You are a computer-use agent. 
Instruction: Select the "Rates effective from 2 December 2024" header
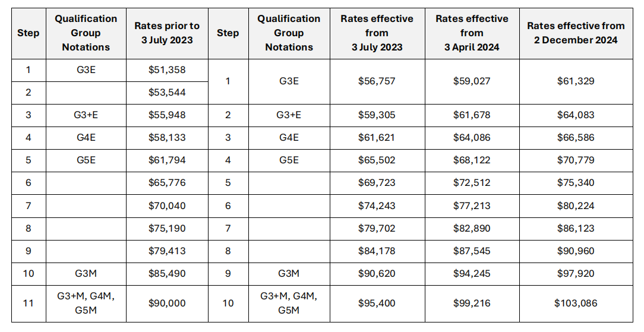tap(576, 33)
